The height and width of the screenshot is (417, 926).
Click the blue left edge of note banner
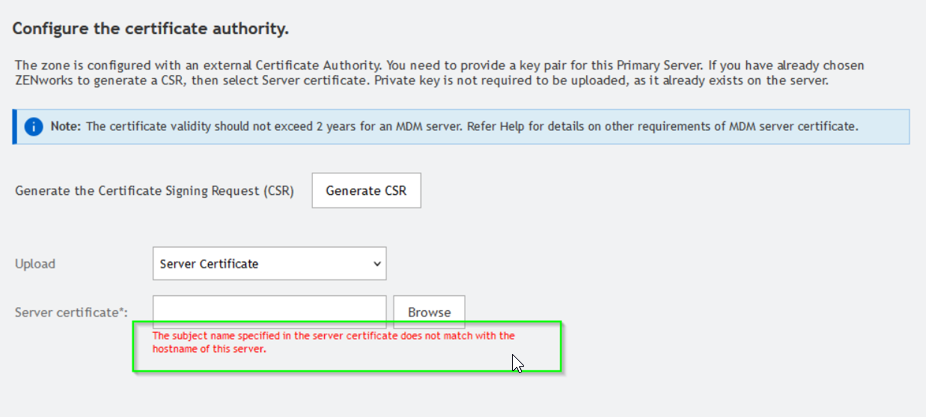point(14,127)
